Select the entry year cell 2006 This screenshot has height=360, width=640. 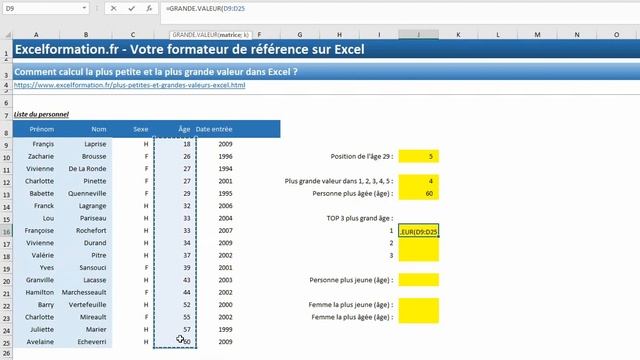216,206
